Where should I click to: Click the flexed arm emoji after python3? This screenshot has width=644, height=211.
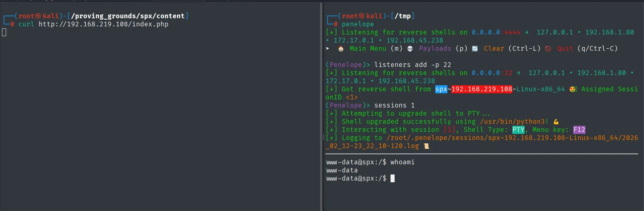click(556, 122)
